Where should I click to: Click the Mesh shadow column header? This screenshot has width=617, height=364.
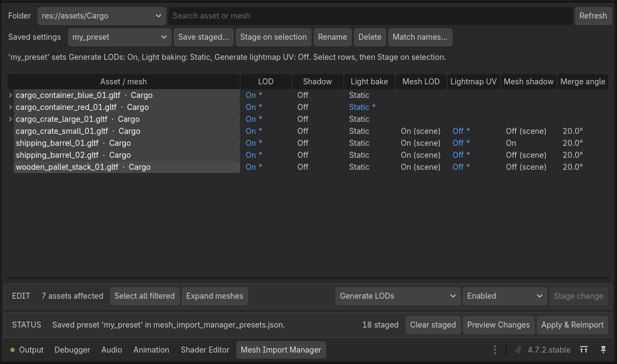pos(528,82)
